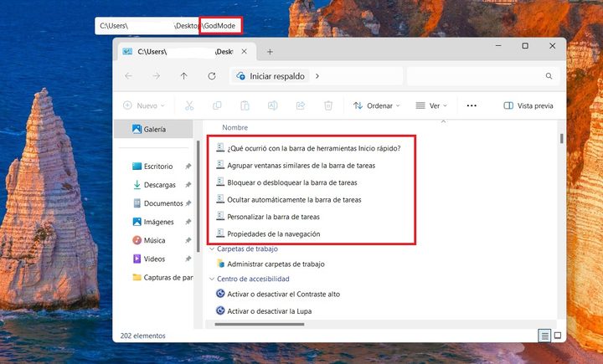Viewport: 603px width, 364px height.
Task: Click the Share icon in toolbar
Action: (301, 105)
